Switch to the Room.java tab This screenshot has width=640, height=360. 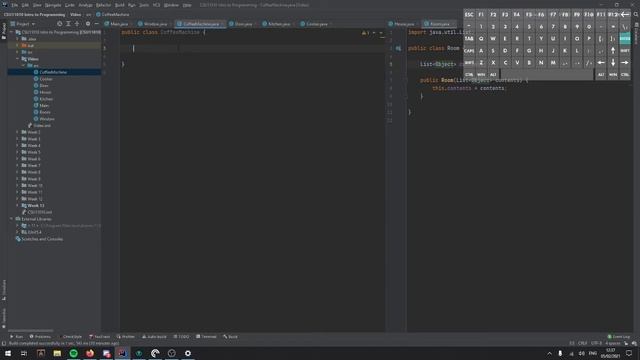[x=438, y=24]
